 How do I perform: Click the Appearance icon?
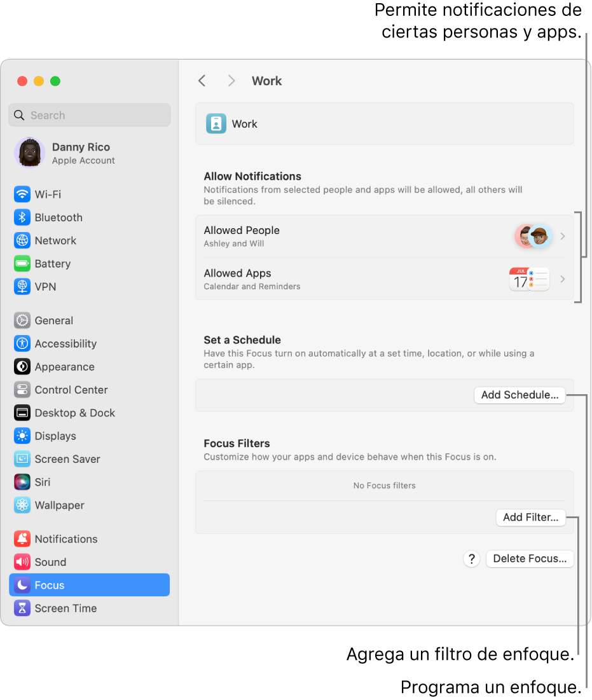[22, 367]
